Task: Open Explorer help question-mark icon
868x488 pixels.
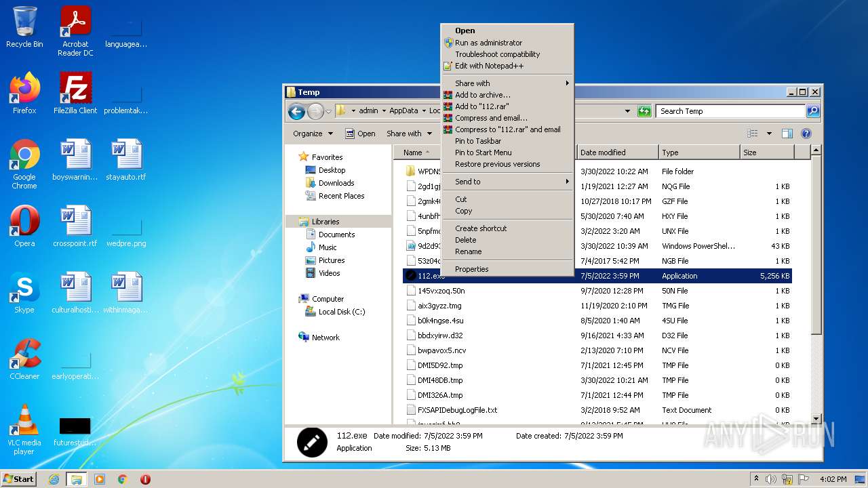Action: click(806, 134)
